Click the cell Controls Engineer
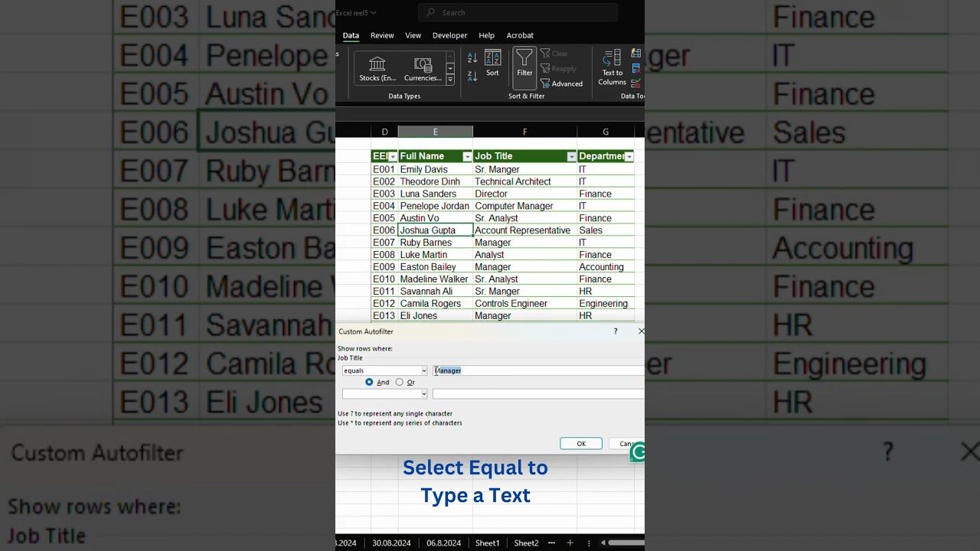This screenshot has width=980, height=551. point(524,304)
